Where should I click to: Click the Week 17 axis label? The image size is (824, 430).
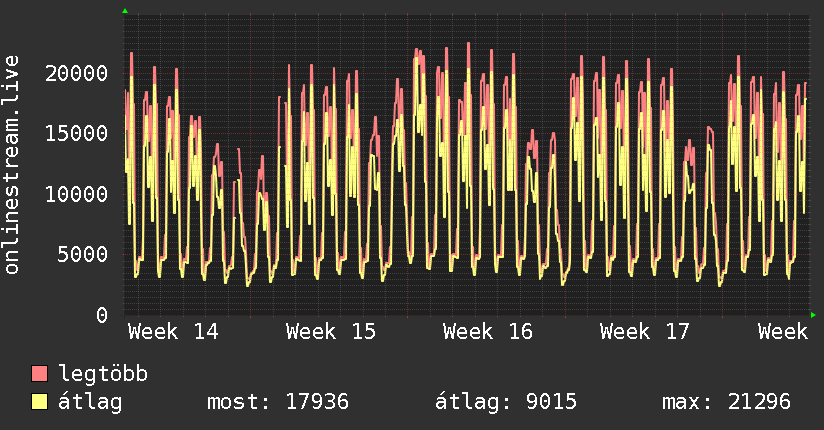tap(645, 332)
